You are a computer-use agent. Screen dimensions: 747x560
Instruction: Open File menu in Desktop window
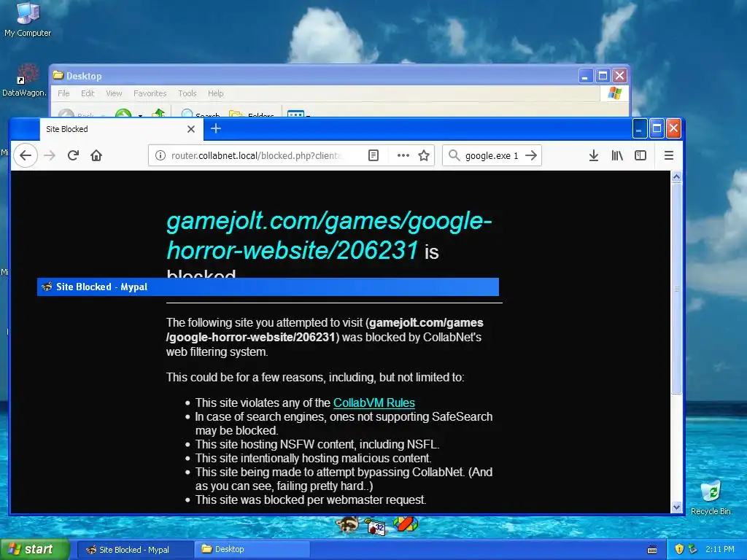coord(63,93)
